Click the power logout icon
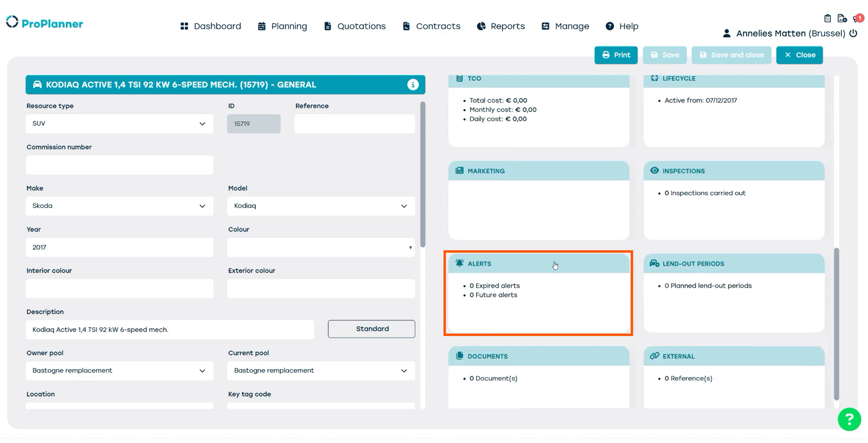 click(853, 33)
